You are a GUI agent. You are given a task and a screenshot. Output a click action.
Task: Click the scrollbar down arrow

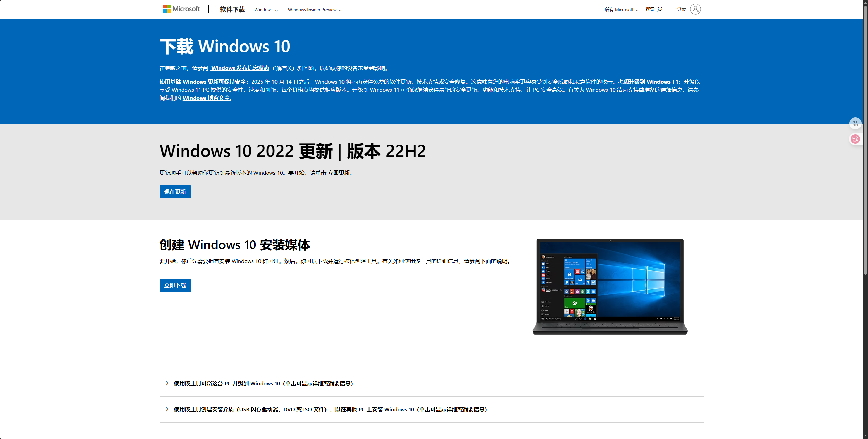pyautogui.click(x=865, y=436)
